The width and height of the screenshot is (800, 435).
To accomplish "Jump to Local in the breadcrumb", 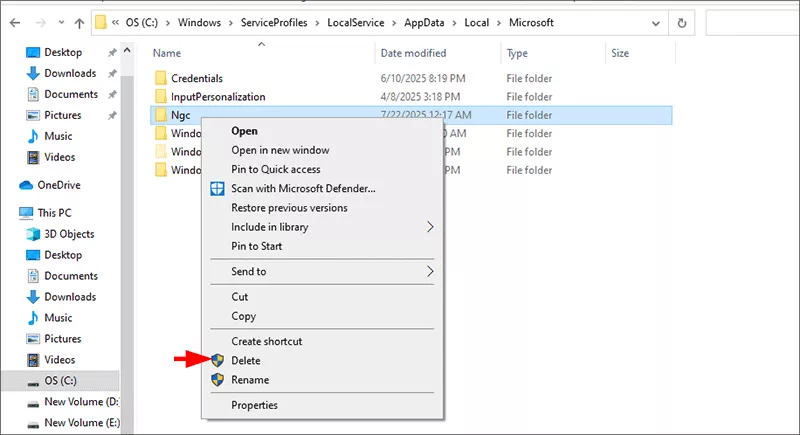I will [x=477, y=22].
